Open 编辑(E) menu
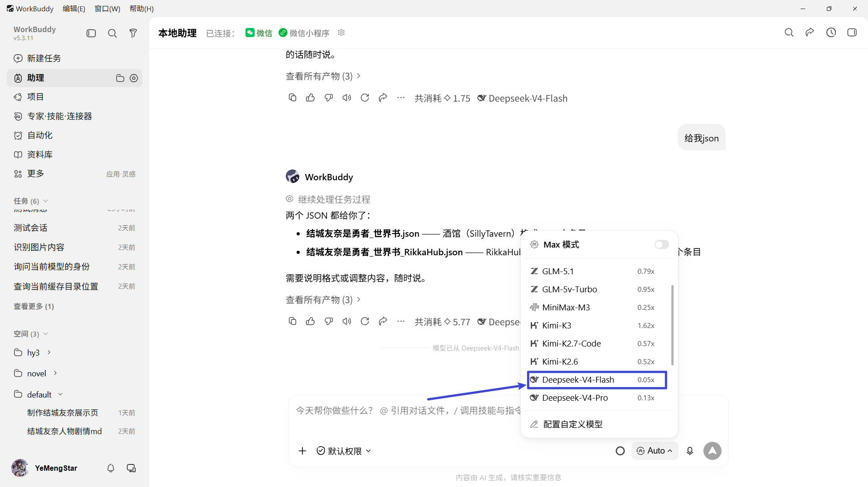The height and width of the screenshot is (487, 868). click(74, 9)
